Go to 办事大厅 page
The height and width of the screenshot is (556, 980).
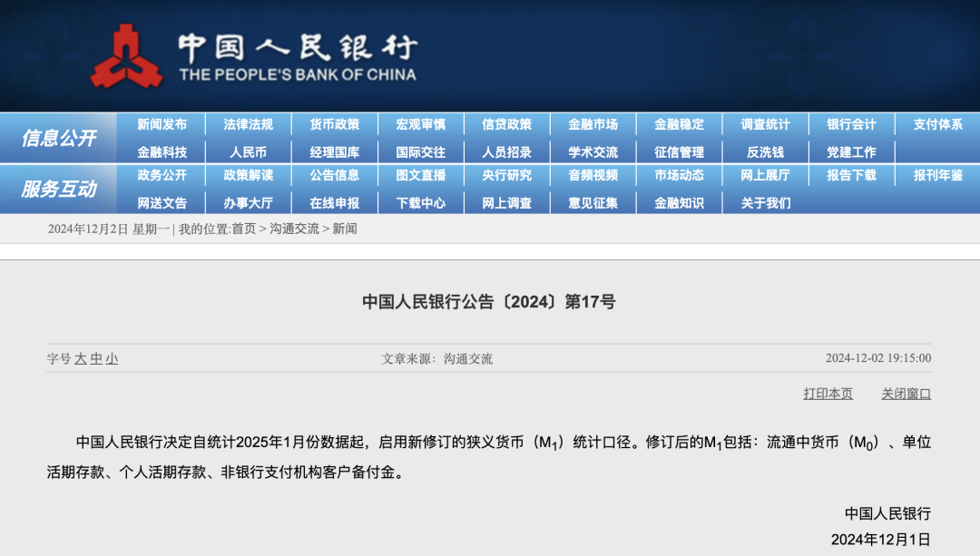pos(248,203)
